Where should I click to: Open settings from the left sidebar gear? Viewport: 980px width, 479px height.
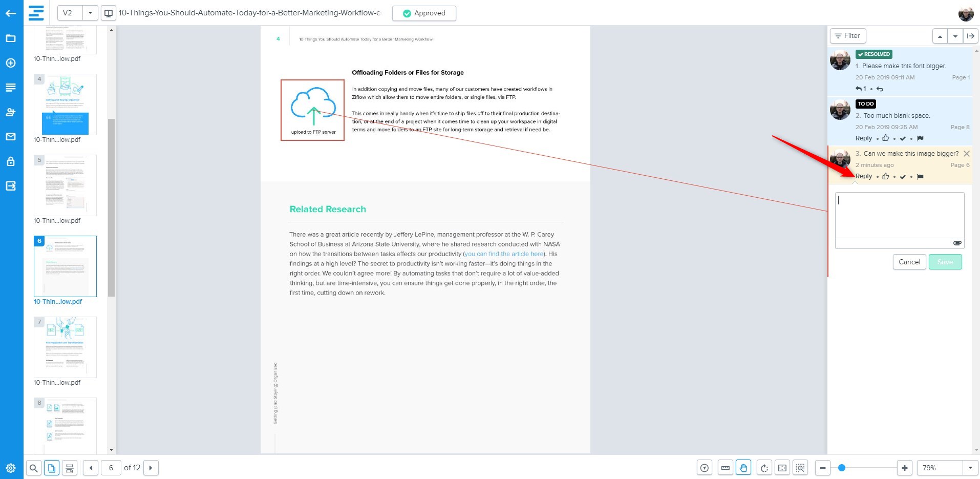click(x=11, y=468)
